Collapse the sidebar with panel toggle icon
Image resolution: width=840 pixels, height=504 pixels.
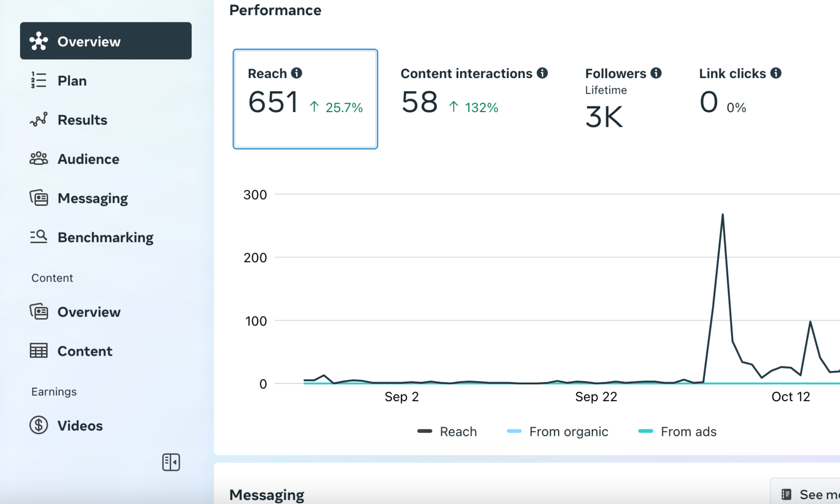171,462
